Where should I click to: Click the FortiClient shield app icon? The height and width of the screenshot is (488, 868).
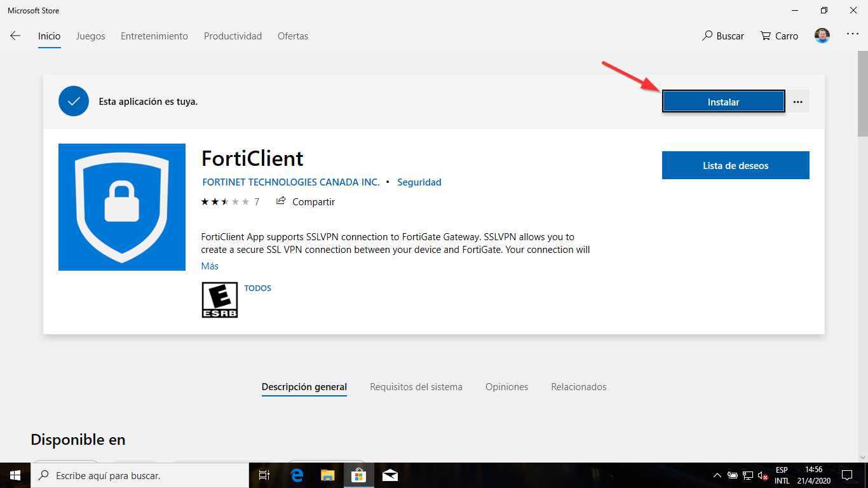click(121, 207)
